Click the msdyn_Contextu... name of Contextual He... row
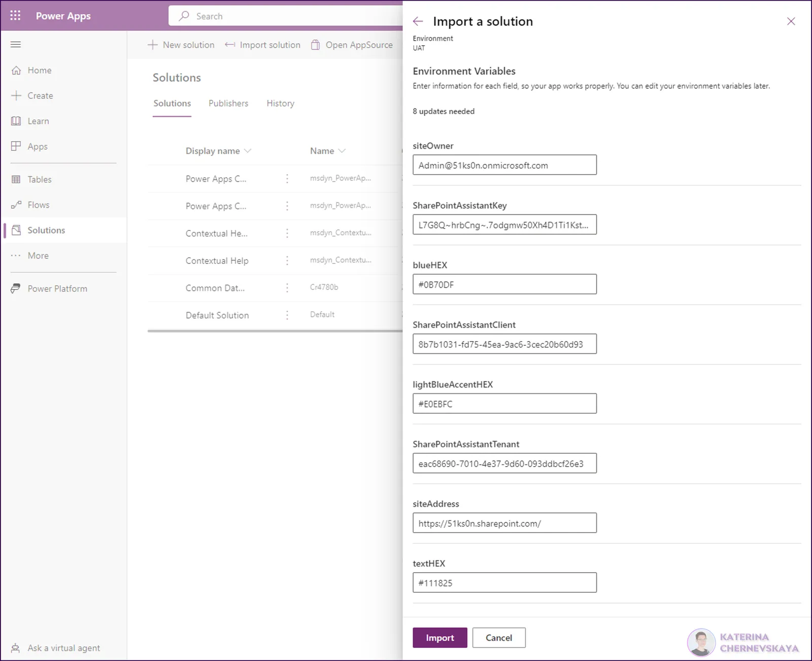The height and width of the screenshot is (661, 812). pyautogui.click(x=341, y=233)
